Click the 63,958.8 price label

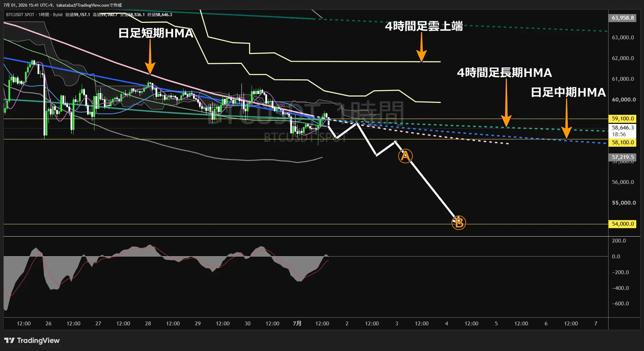coord(623,18)
